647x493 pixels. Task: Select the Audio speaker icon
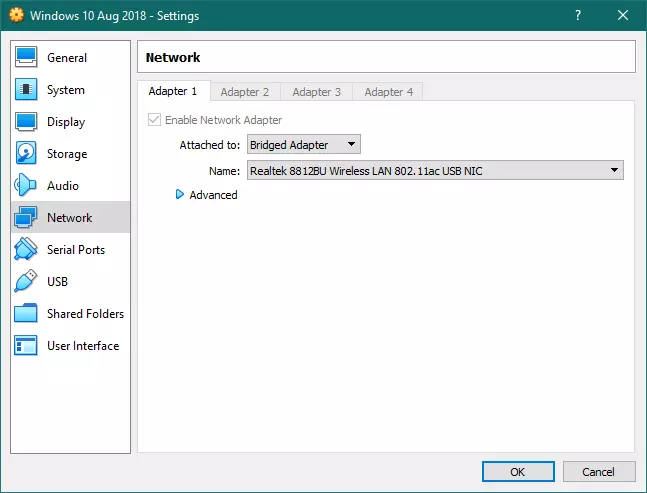27,186
